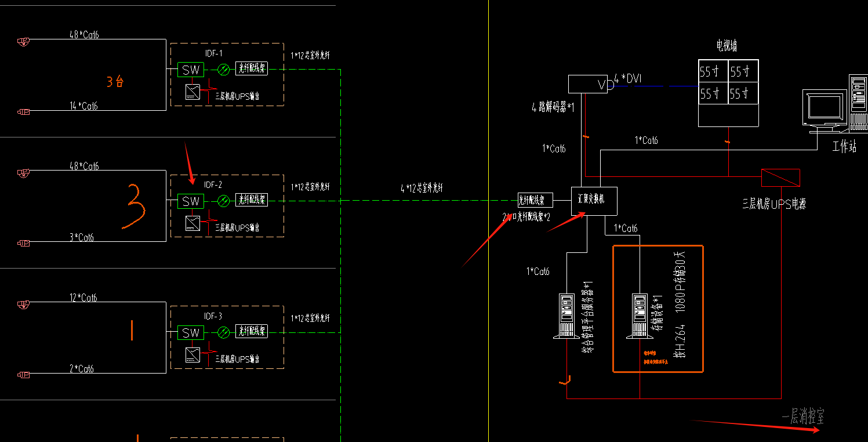Image resolution: width=868 pixels, height=442 pixels.
Task: Click the 12*Cat6 label
Action: [x=83, y=298]
